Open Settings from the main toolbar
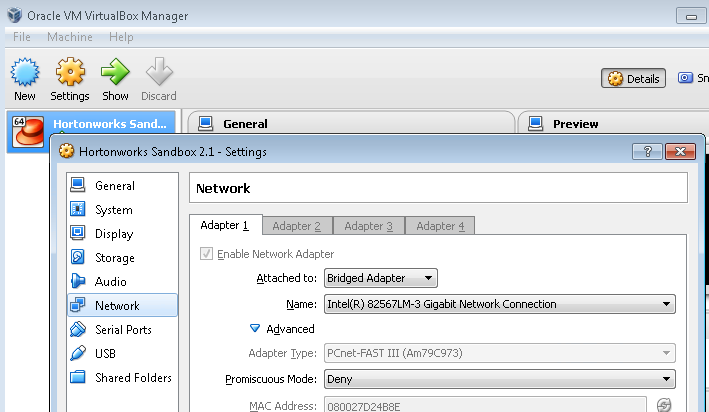The width and height of the screenshot is (709, 412). 70,79
